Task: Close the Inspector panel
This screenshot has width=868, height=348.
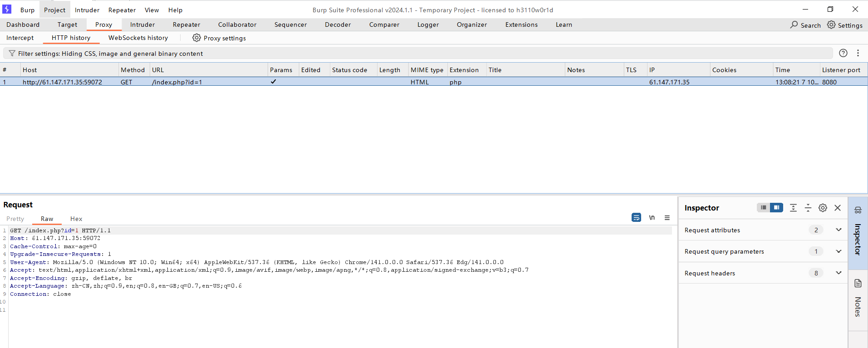Action: 838,208
